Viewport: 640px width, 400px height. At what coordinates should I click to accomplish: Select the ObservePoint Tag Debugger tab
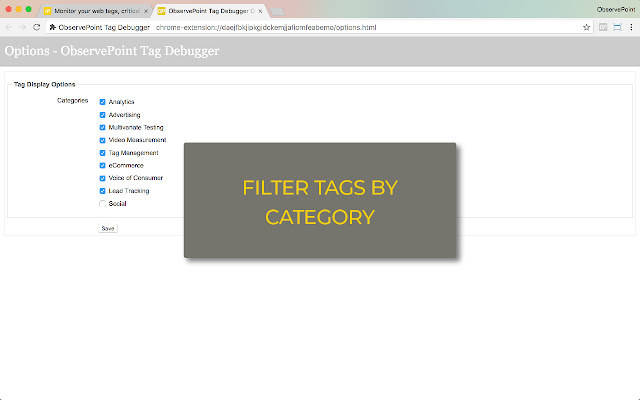(211, 11)
